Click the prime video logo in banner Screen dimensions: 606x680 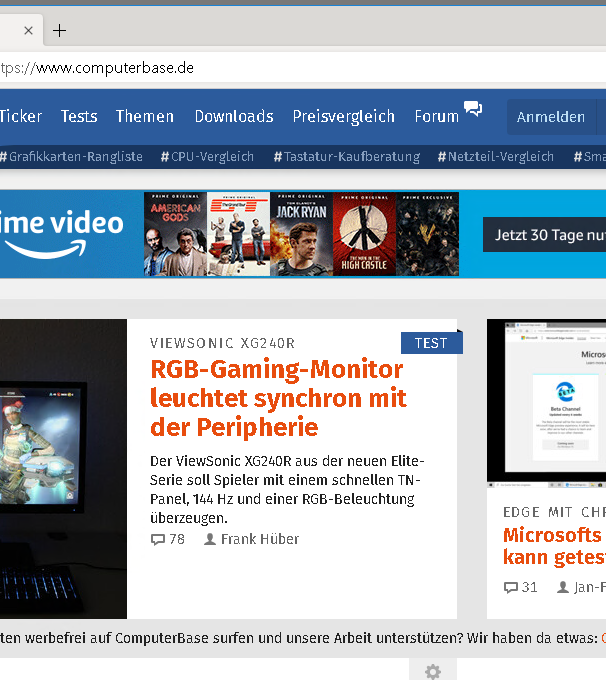[62, 234]
